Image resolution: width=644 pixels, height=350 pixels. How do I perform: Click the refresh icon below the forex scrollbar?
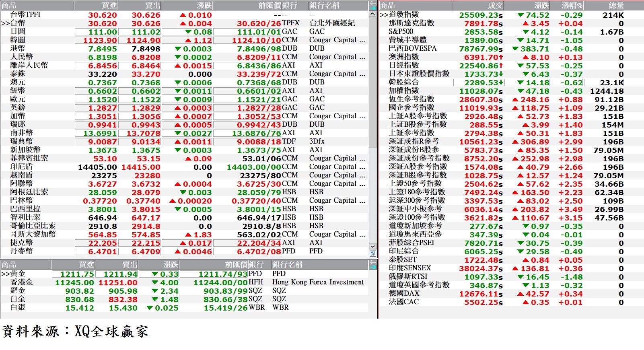[372, 253]
